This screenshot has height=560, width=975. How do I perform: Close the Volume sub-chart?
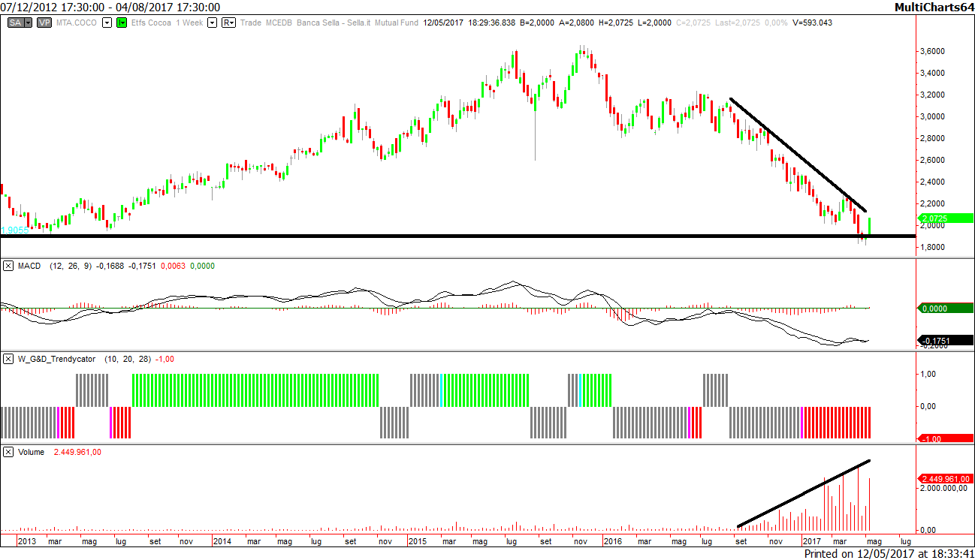pyautogui.click(x=8, y=452)
